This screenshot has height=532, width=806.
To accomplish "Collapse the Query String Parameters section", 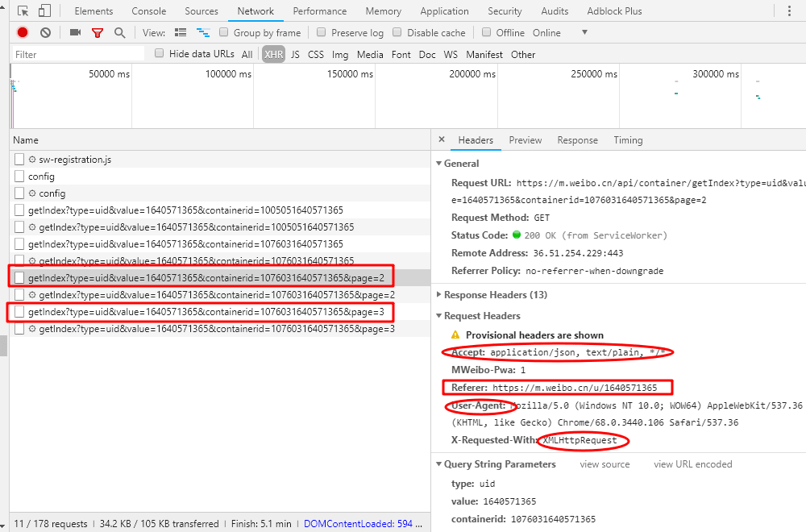I will (500, 464).
